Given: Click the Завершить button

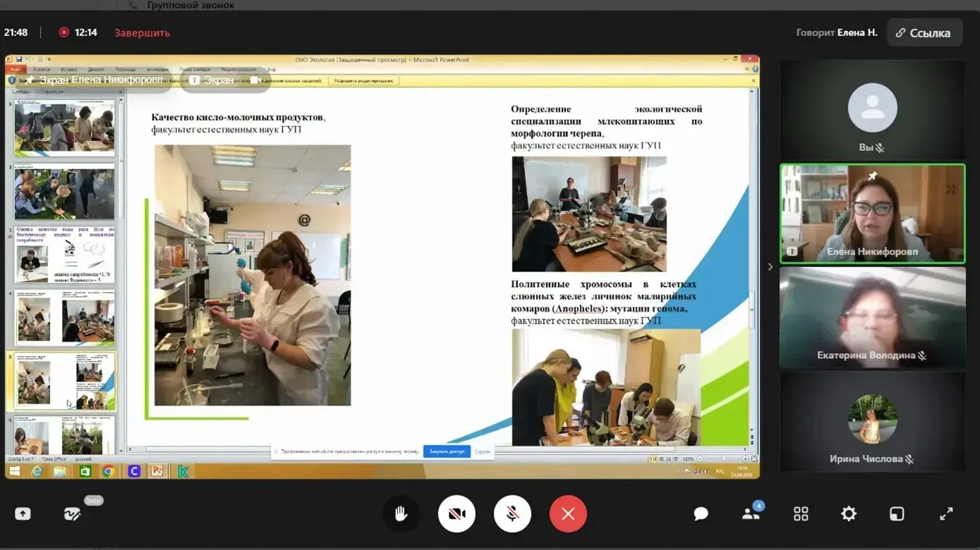Looking at the screenshot, I should point(142,32).
